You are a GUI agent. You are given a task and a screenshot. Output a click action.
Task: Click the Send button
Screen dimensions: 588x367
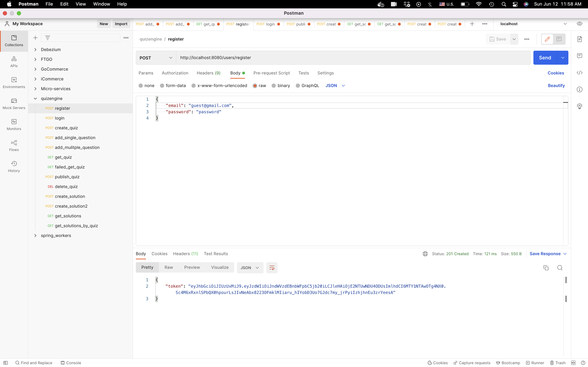tap(545, 58)
